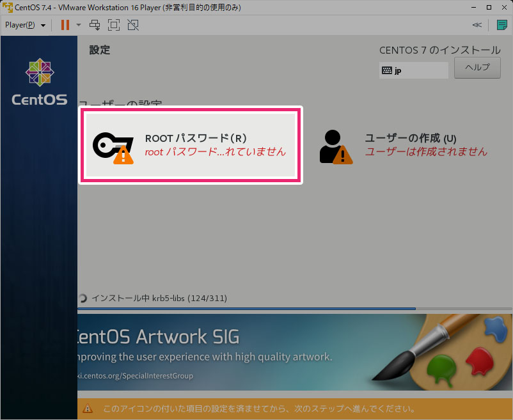Click the keyboard icon next to jp
This screenshot has height=420, width=513.
click(x=387, y=70)
